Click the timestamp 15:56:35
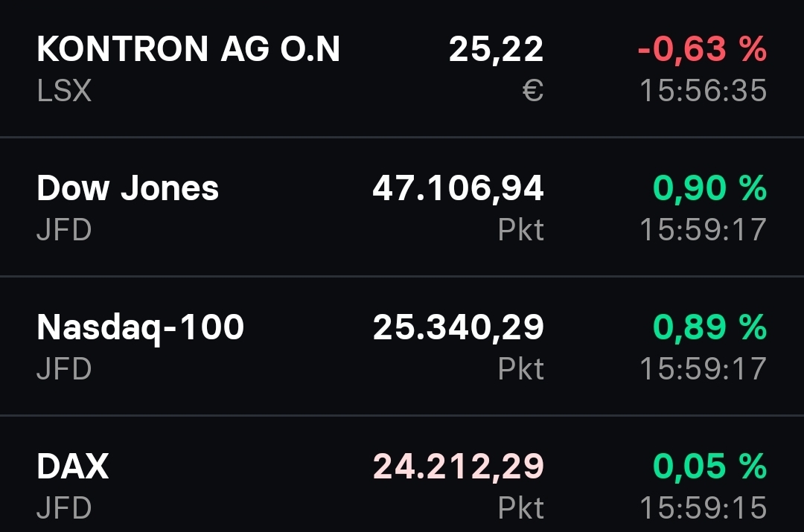804x532 pixels. (703, 91)
